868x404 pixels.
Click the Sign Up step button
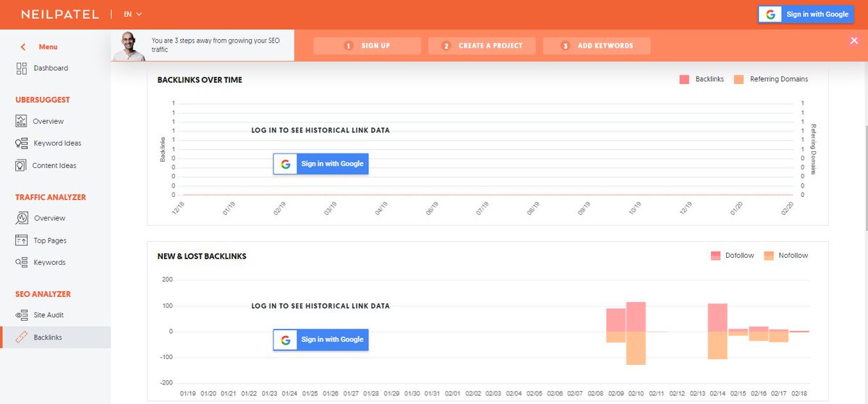pos(367,46)
